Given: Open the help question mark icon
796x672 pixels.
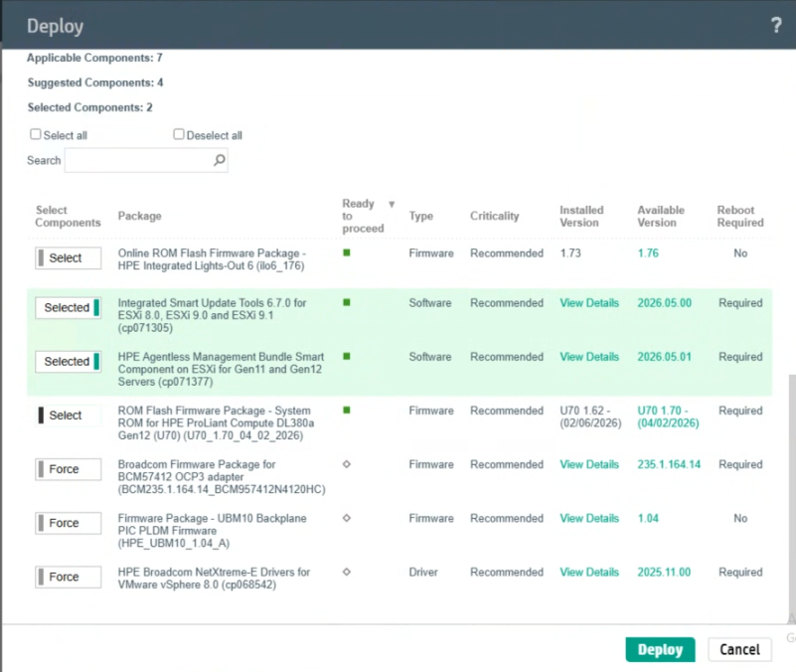Looking at the screenshot, I should click(776, 26).
